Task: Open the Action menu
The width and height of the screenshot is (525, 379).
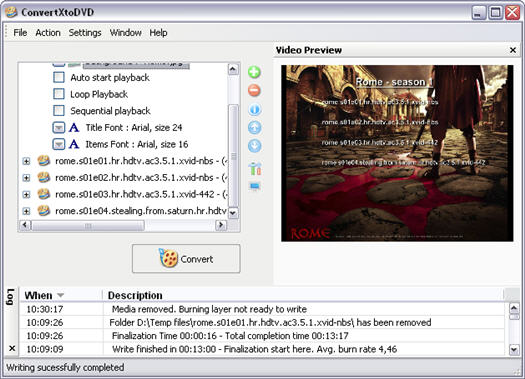Action: (x=48, y=33)
